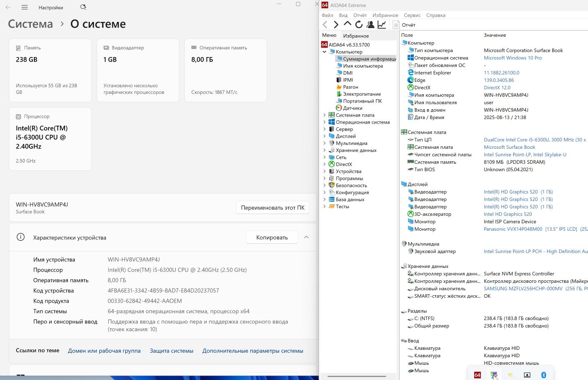The width and height of the screenshot is (588, 380).
Task: Open the Файл menu
Action: (327, 15)
